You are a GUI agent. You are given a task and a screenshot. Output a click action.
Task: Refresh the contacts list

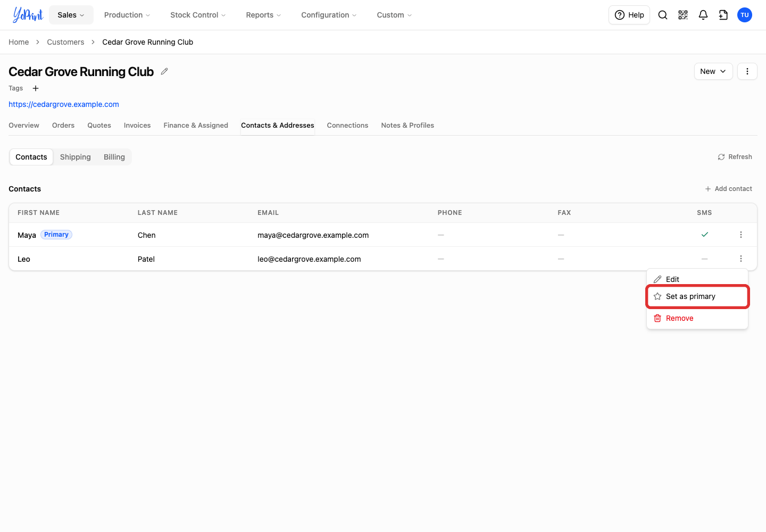pos(735,157)
